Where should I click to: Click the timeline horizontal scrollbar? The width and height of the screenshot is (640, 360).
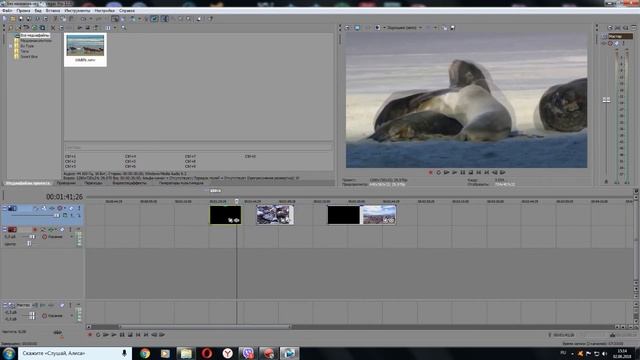point(205,327)
